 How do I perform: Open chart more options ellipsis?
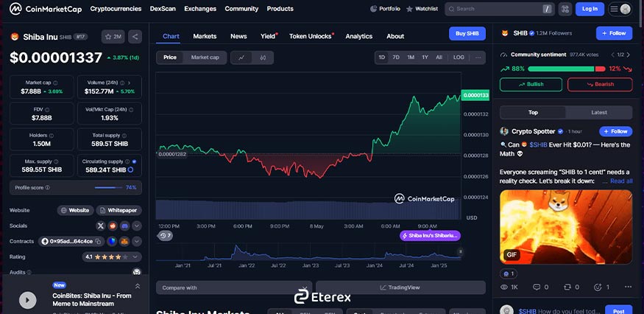tap(478, 57)
